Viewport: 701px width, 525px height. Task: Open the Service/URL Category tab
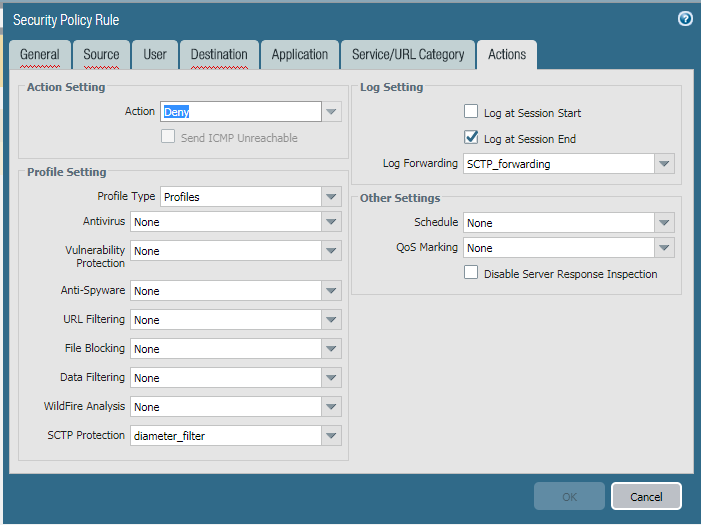click(x=408, y=55)
